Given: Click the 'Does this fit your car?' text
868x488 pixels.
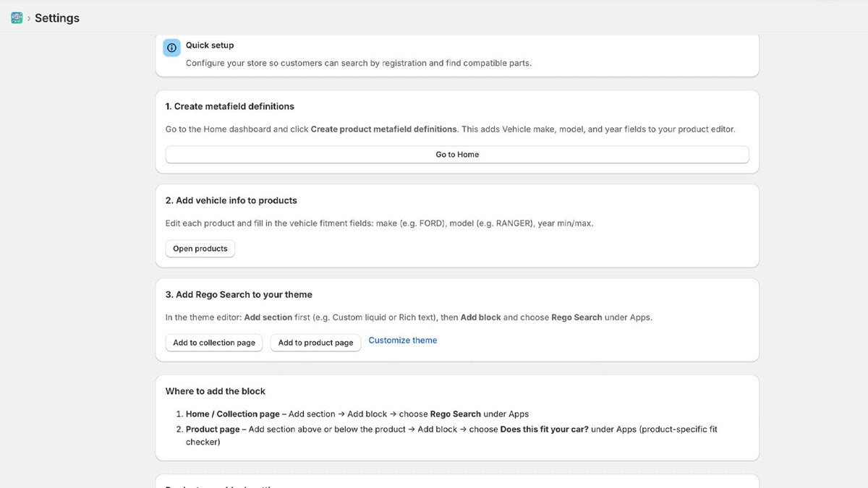Looking at the screenshot, I should (x=545, y=429).
